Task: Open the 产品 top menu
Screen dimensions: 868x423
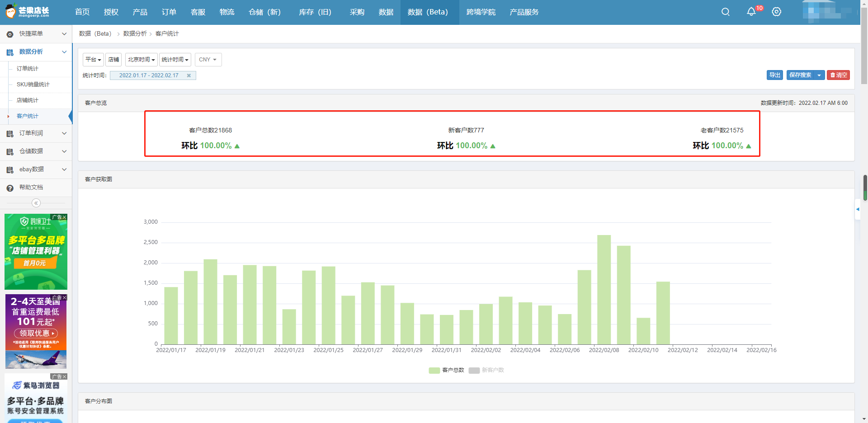Action: [x=140, y=12]
